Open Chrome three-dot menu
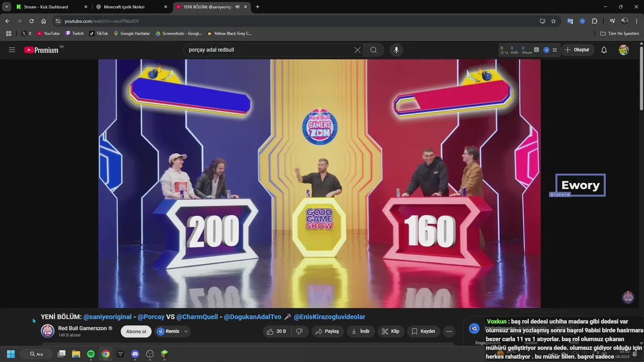644x362 pixels. click(x=636, y=21)
